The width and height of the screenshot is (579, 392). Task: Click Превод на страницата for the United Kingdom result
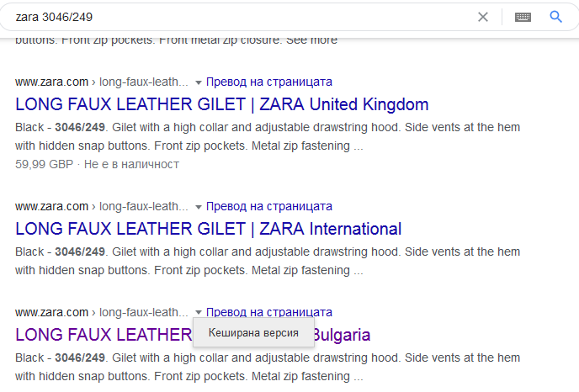click(x=269, y=82)
